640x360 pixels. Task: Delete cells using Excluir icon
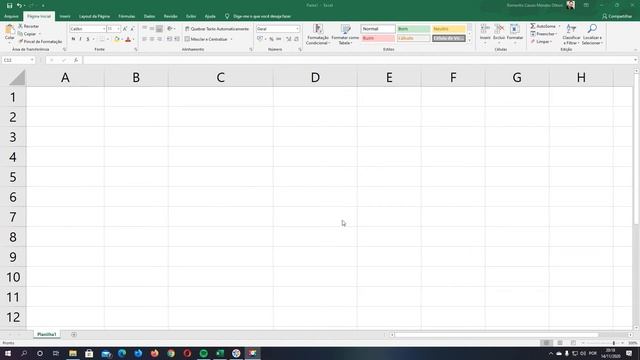pyautogui.click(x=499, y=32)
